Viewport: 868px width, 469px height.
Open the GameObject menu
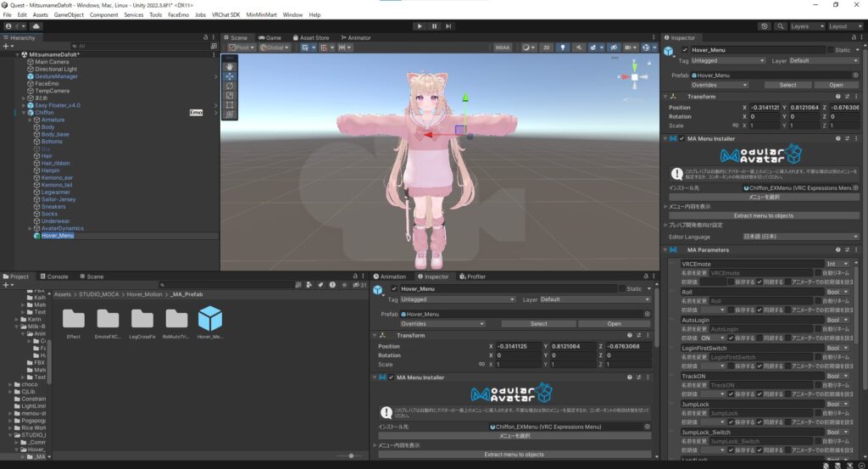(x=68, y=15)
